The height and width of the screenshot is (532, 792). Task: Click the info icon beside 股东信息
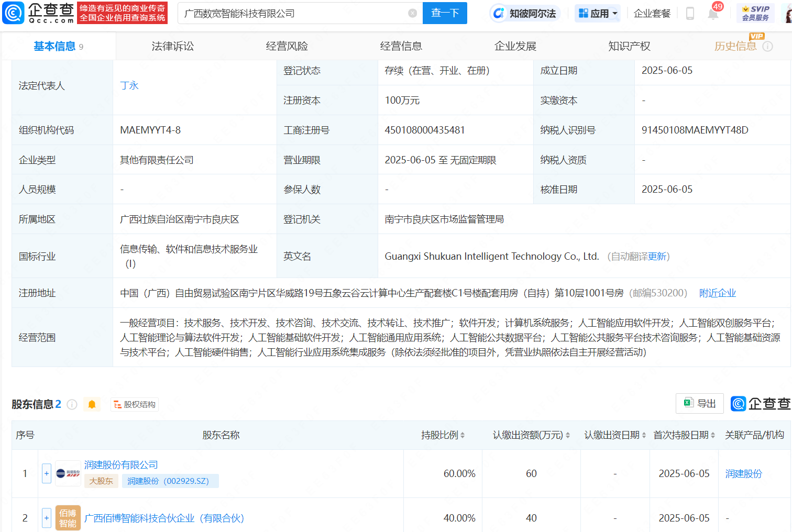(x=72, y=404)
